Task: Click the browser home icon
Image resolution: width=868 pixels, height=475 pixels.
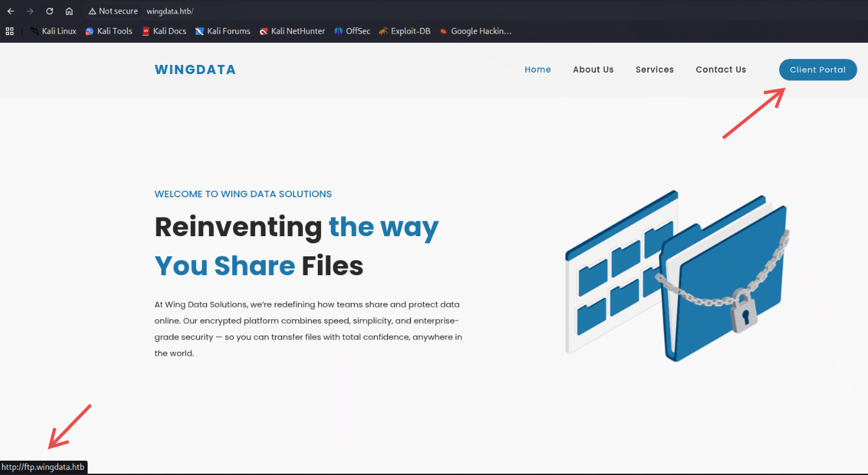Action: (x=69, y=11)
